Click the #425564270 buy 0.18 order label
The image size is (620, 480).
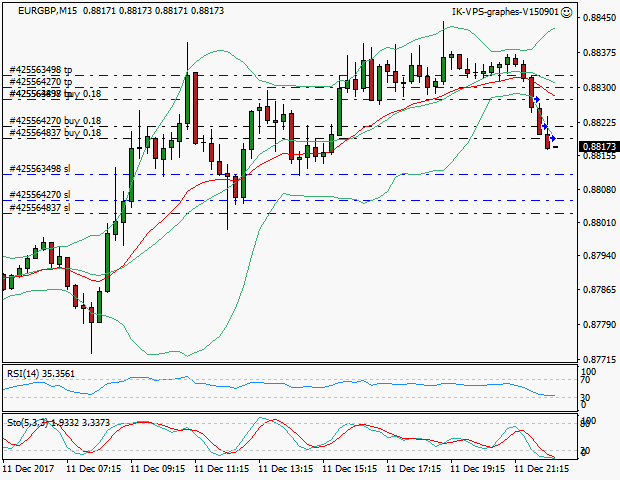tap(55, 121)
